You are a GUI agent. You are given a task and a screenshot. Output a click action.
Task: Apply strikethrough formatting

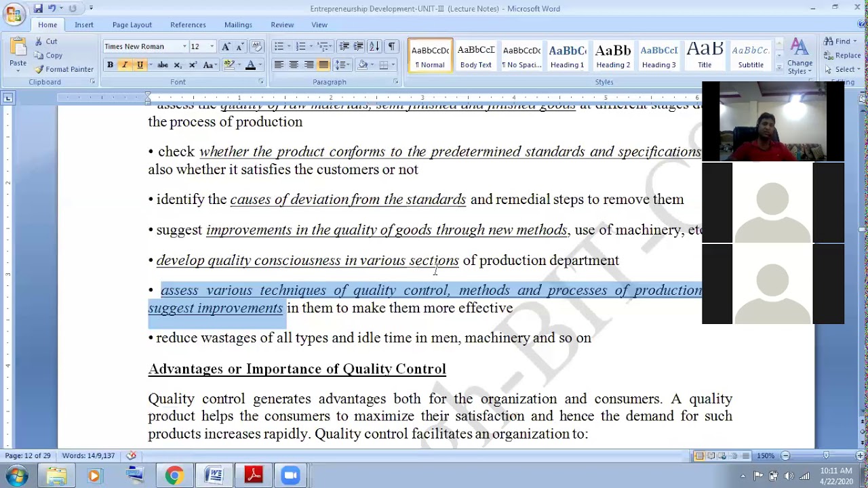tap(163, 65)
